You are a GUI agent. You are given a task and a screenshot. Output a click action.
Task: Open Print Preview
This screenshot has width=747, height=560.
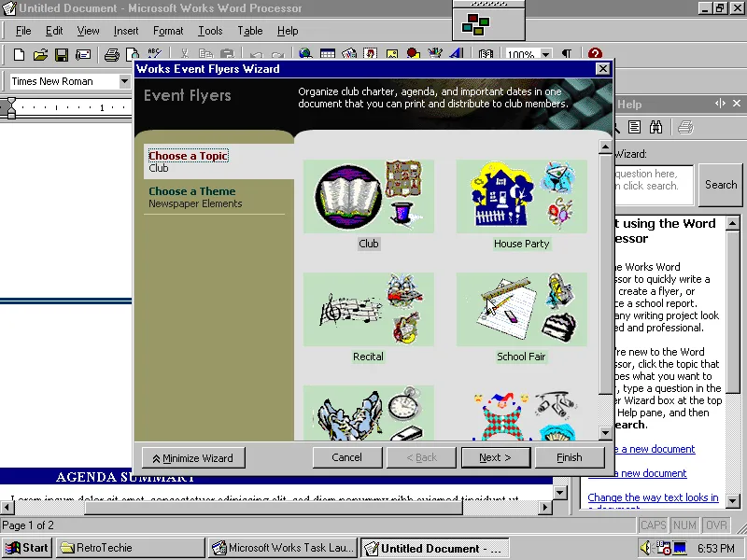coord(134,53)
